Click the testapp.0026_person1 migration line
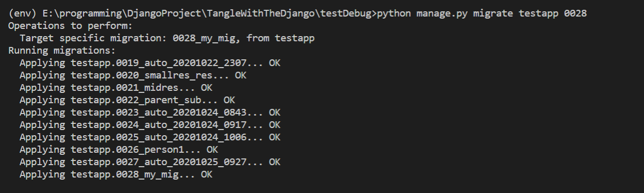Screen dimensions: 644x193 118,150
